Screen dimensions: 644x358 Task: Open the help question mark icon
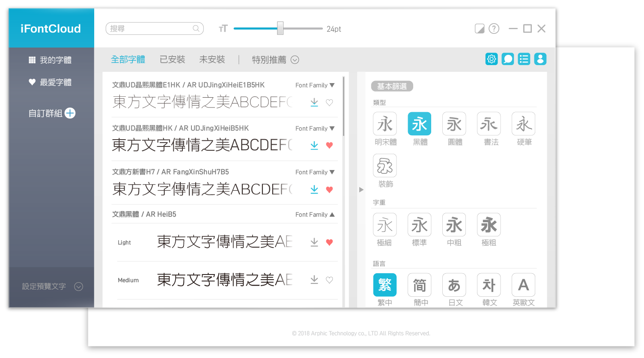click(x=494, y=28)
